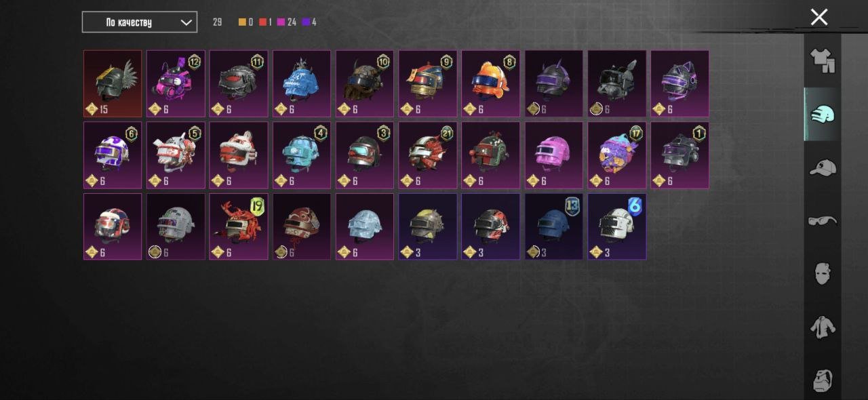
Task: Select the helmet category in sidebar
Action: 823,113
